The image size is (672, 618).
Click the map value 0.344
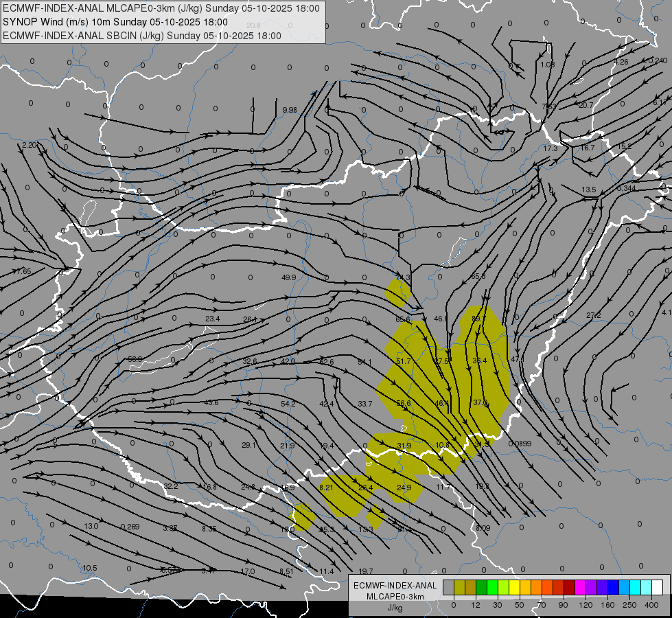coord(627,189)
